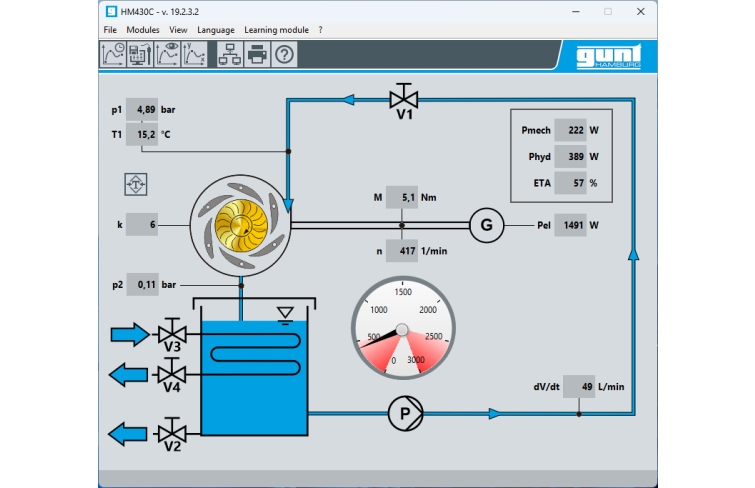Image resolution: width=755 pixels, height=488 pixels.
Task: Click the dV/dt flow value 49
Action: [x=579, y=386]
